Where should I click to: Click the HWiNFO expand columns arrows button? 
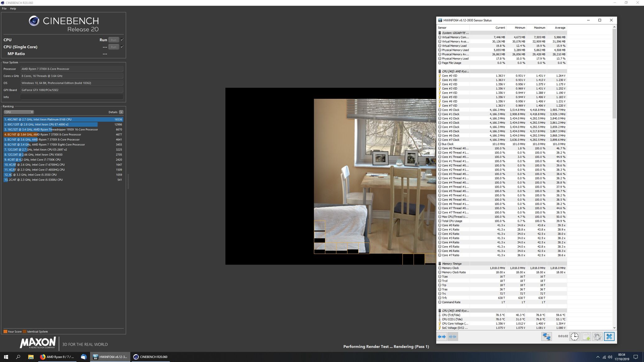pos(442,337)
